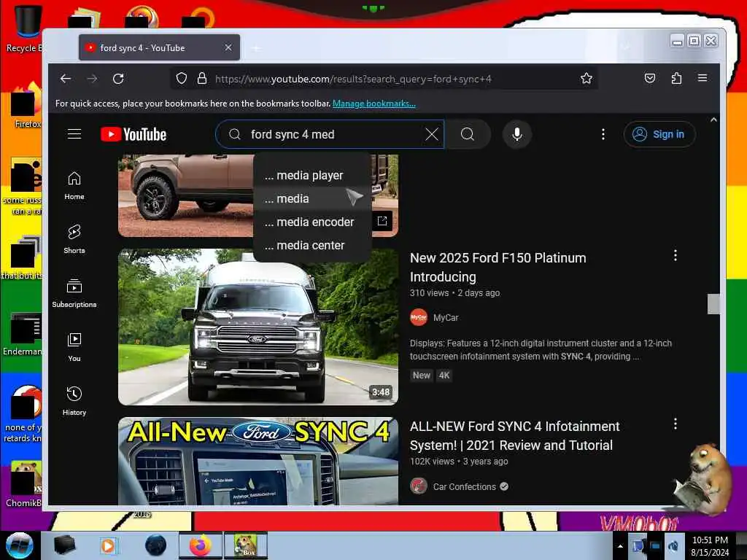This screenshot has width=747, height=560.
Task: Open the tracking protection shield icon
Action: pyautogui.click(x=182, y=78)
